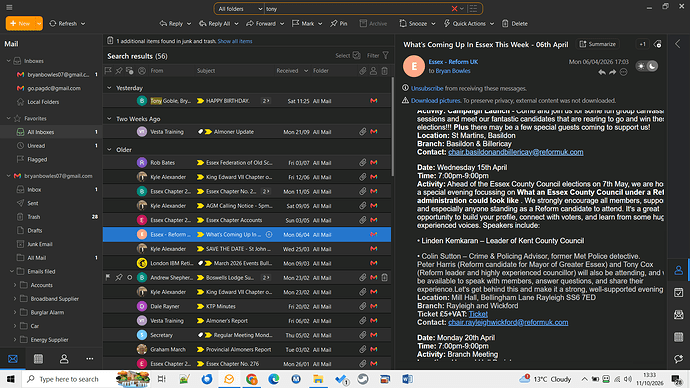Image resolution: width=690 pixels, height=388 pixels.
Task: Summarize the open email
Action: point(598,44)
